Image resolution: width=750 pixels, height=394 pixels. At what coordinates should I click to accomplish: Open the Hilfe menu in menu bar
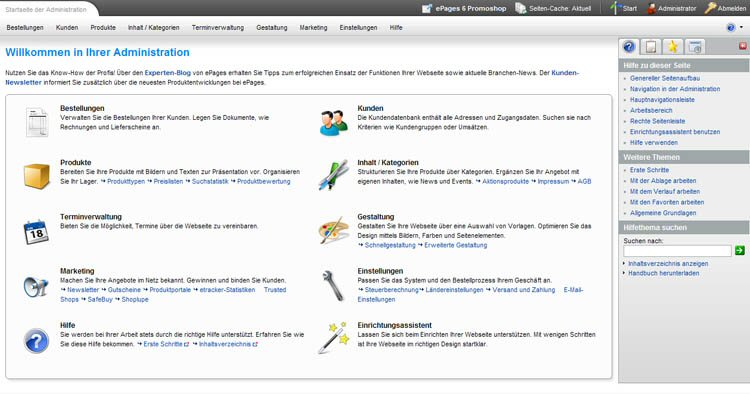[396, 28]
